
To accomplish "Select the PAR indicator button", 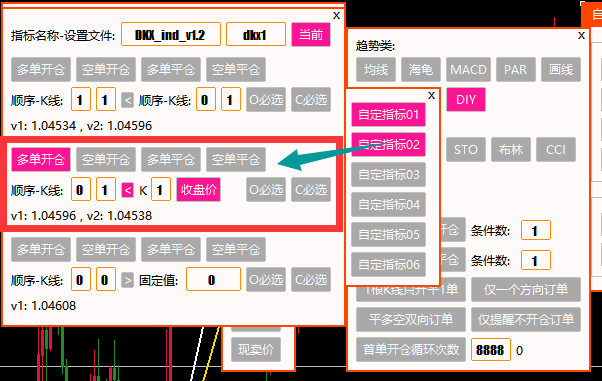I will click(516, 70).
